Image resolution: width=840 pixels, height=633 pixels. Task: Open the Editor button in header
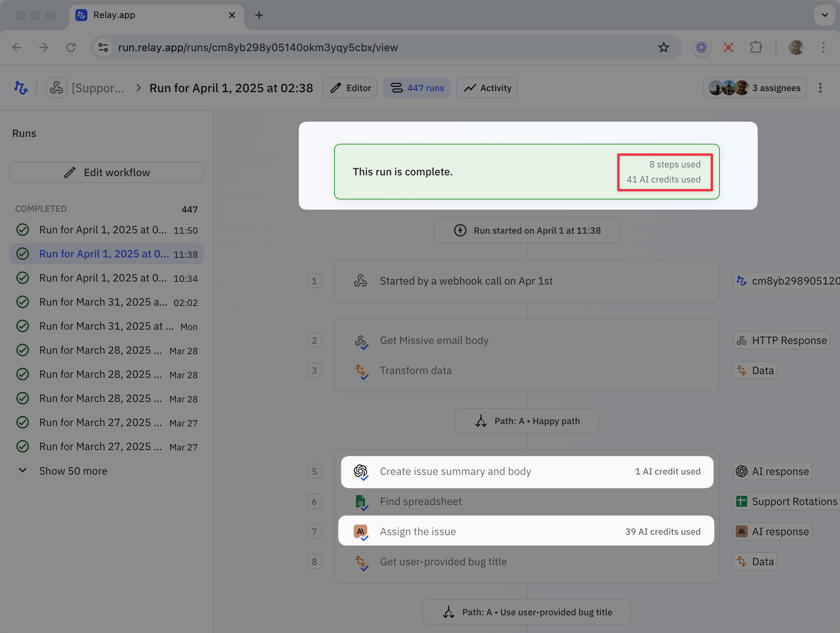click(x=350, y=88)
